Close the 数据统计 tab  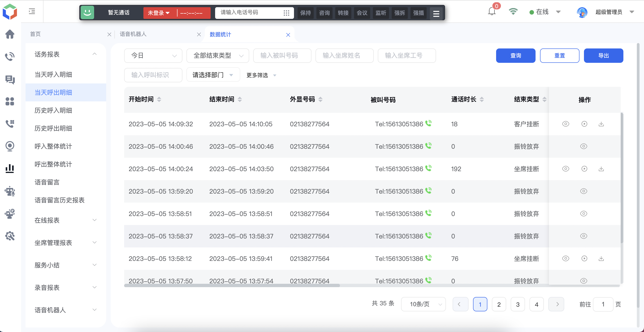[x=288, y=35]
